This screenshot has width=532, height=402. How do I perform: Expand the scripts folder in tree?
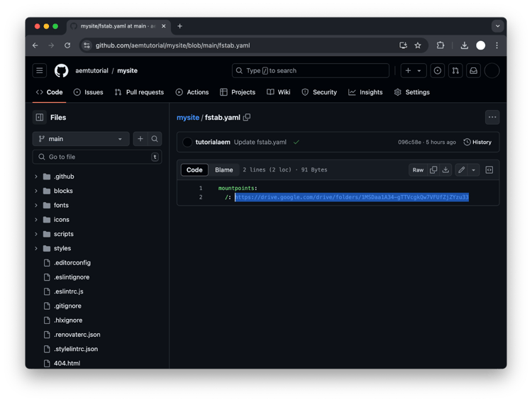pyautogui.click(x=36, y=234)
